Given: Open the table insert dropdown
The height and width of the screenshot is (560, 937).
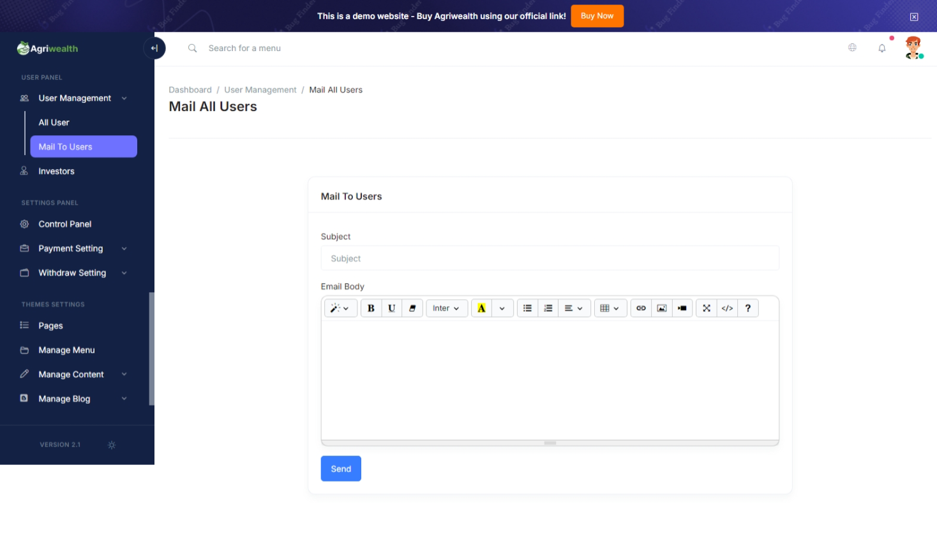Looking at the screenshot, I should (610, 308).
